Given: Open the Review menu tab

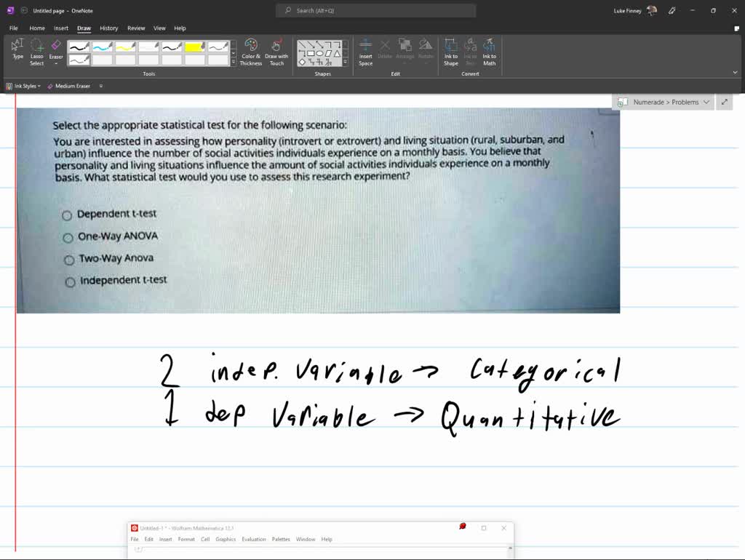Looking at the screenshot, I should pyautogui.click(x=135, y=28).
